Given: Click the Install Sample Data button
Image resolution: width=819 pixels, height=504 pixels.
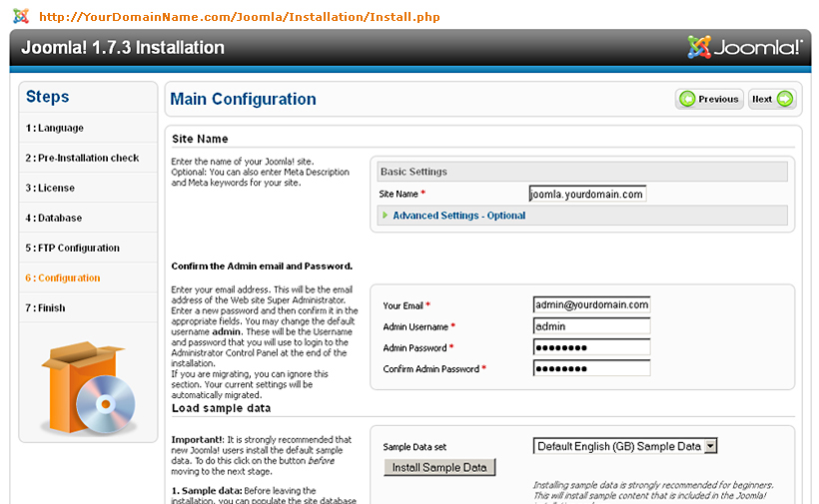Looking at the screenshot, I should point(439,467).
